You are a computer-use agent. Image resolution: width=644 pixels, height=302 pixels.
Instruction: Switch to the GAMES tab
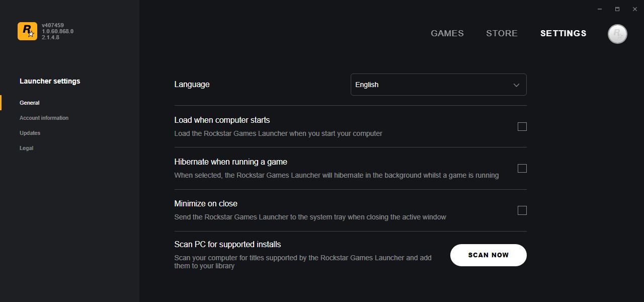pyautogui.click(x=447, y=33)
